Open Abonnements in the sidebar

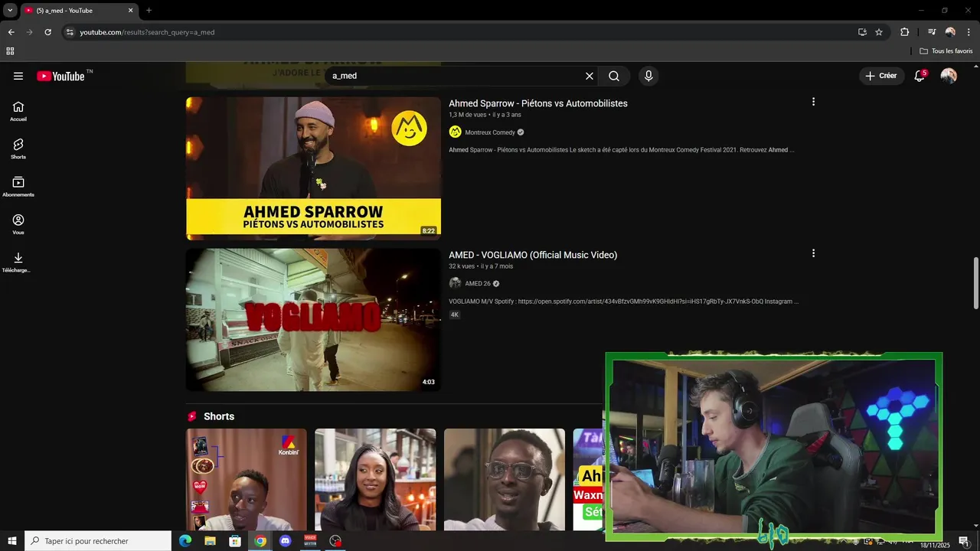18,187
